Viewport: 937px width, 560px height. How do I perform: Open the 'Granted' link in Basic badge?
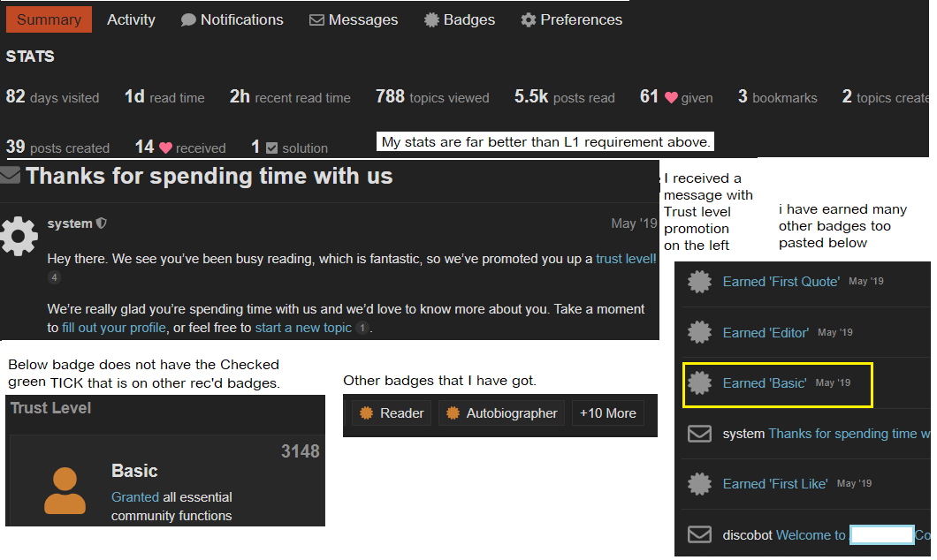(135, 497)
